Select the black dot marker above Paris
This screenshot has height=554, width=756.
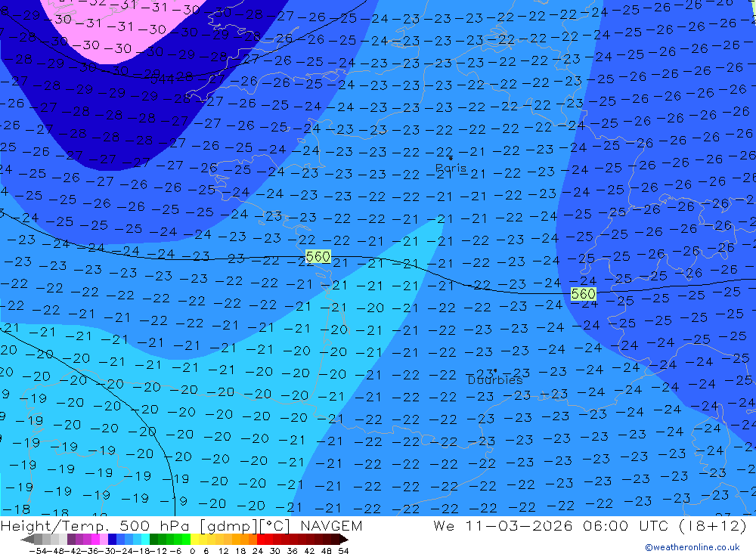(x=451, y=158)
